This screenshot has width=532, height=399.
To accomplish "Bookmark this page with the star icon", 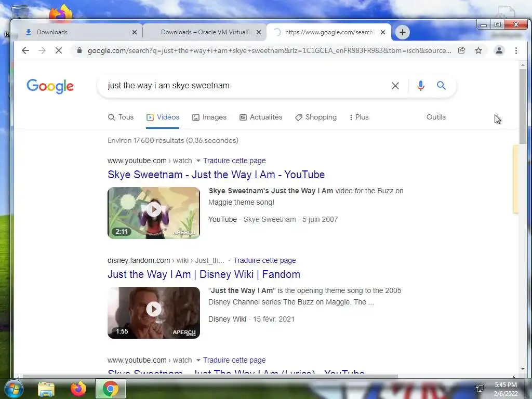I will click(x=478, y=50).
